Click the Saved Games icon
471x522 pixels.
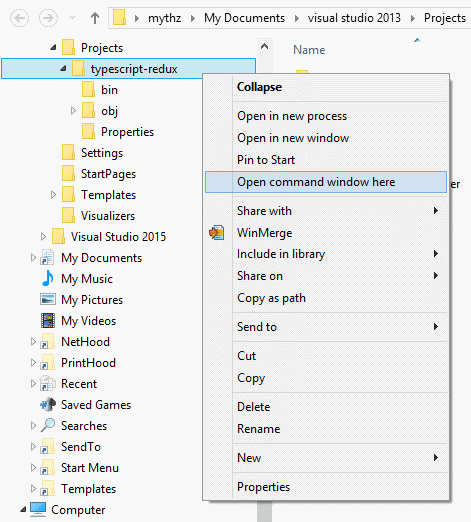[x=48, y=404]
